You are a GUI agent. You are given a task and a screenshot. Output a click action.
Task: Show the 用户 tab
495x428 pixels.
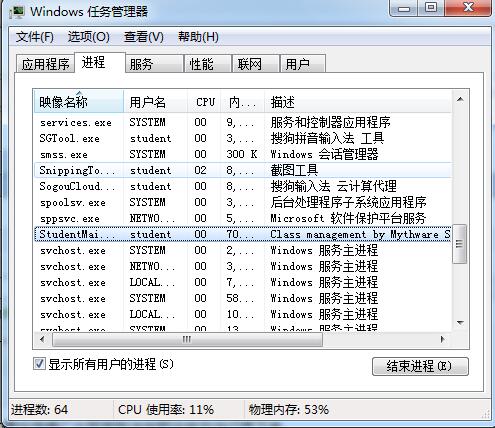click(303, 64)
